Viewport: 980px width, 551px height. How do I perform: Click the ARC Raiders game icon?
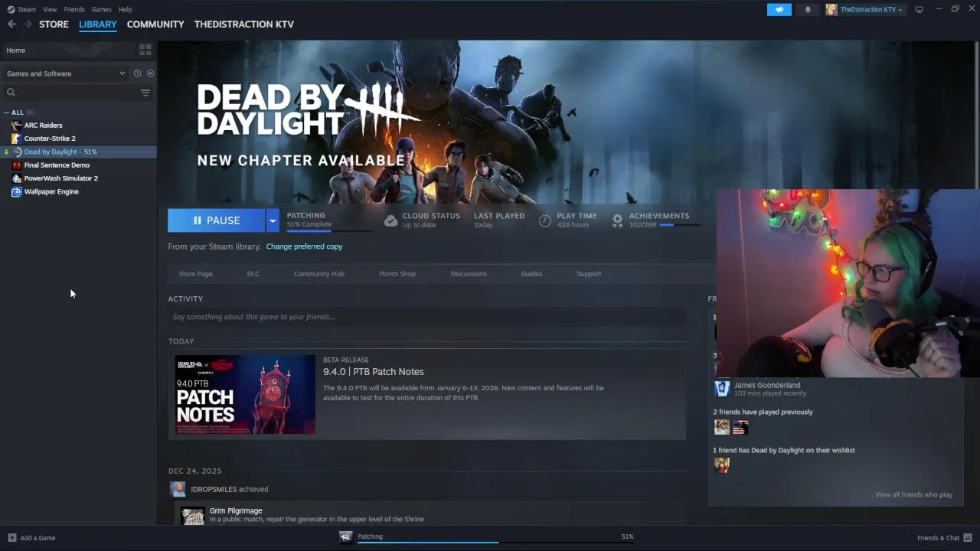(x=17, y=126)
